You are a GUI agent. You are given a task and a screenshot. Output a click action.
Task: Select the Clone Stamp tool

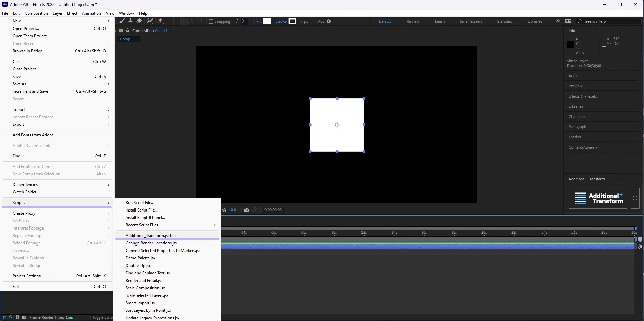click(x=130, y=21)
